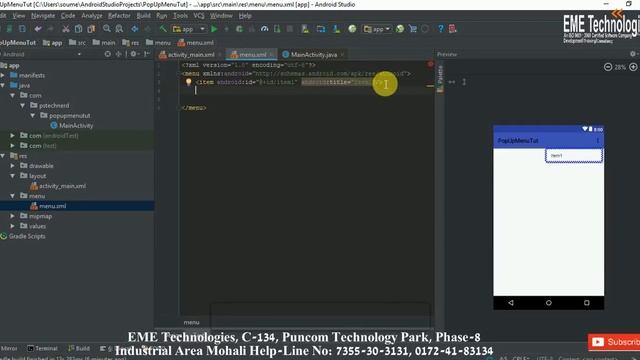Viewport: 640px width, 360px height.
Task: Expand the manifests folder
Action: tap(3, 75)
